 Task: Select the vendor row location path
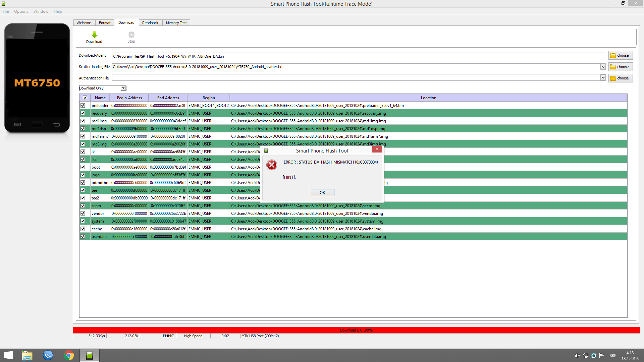tap(307, 214)
